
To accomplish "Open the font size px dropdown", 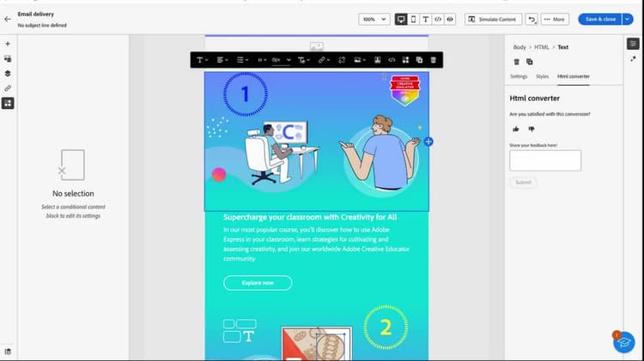I will [281, 60].
